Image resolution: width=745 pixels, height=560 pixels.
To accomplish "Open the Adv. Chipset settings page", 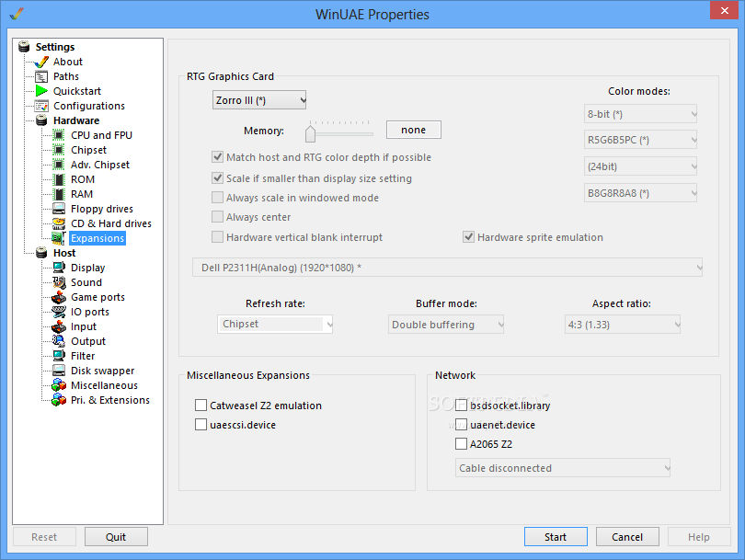I will point(99,165).
